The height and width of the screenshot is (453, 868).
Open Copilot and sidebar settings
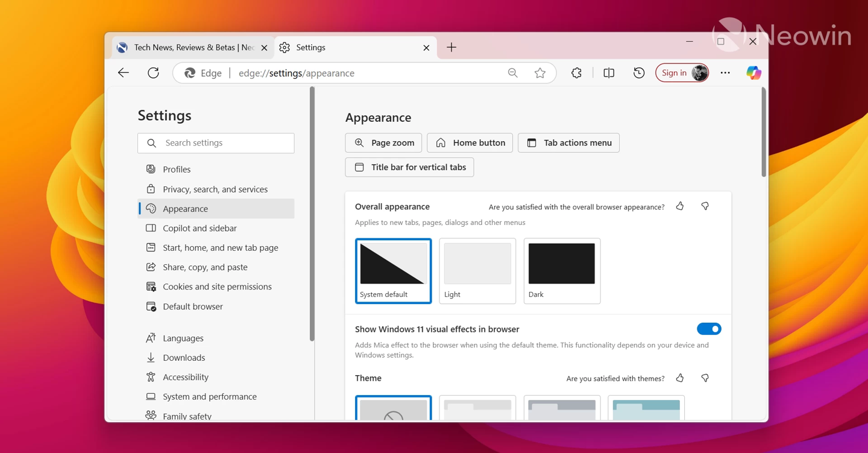pos(216,228)
